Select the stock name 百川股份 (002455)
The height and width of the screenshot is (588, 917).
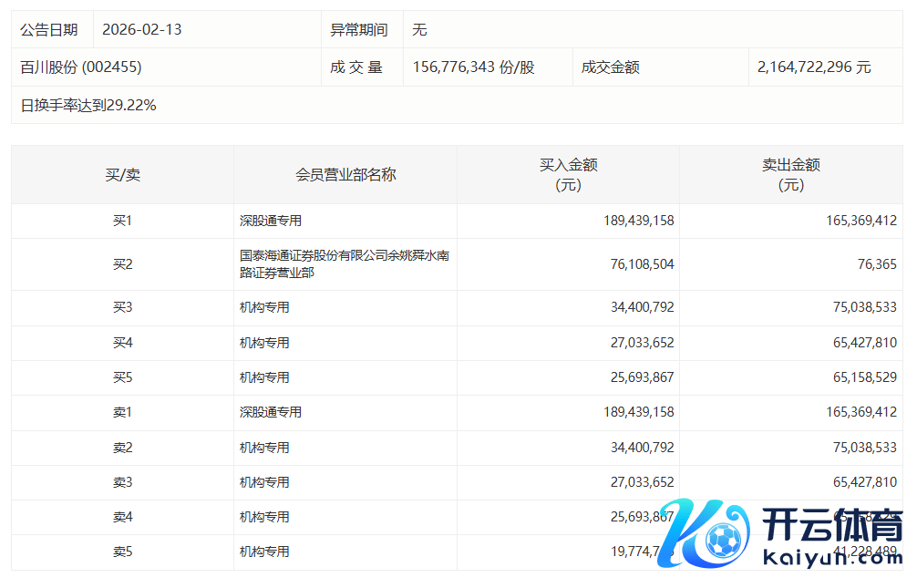coord(81,67)
